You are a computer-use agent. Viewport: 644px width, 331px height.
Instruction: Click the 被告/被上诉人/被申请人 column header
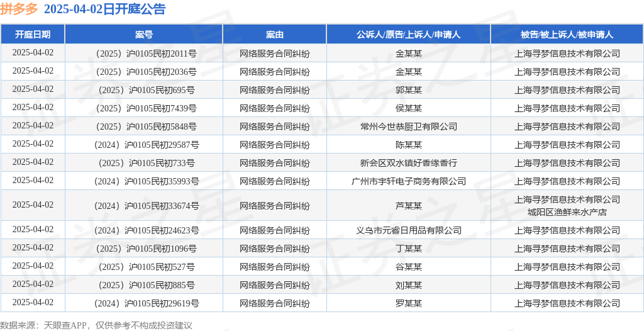pos(567,35)
